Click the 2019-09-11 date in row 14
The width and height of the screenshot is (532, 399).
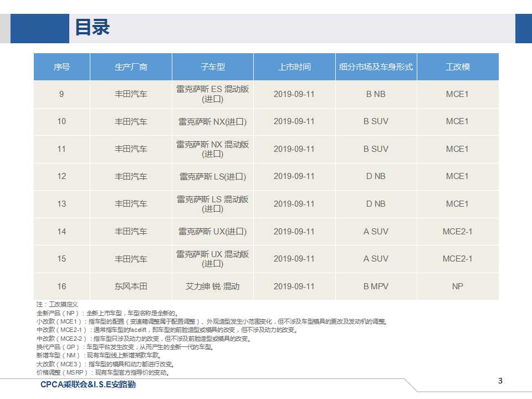tap(294, 232)
